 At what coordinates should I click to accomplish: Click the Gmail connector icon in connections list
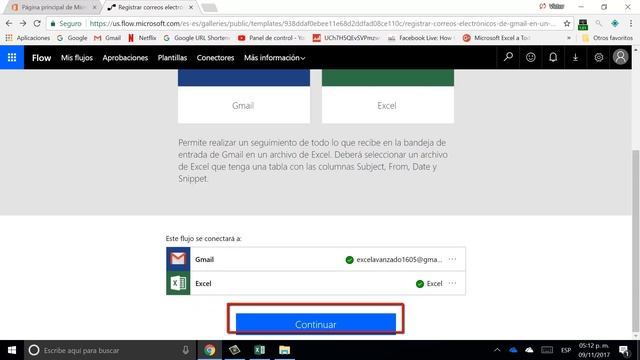click(x=178, y=259)
